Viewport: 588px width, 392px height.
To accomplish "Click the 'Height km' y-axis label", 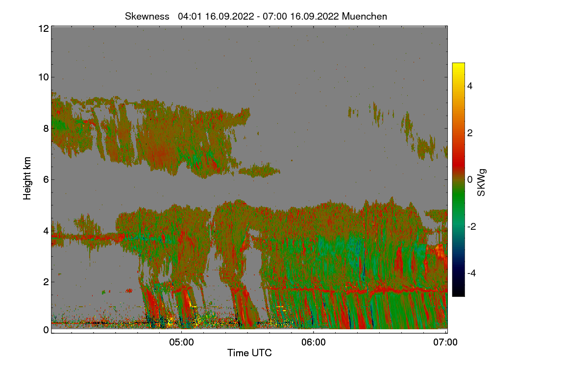I will point(27,178).
